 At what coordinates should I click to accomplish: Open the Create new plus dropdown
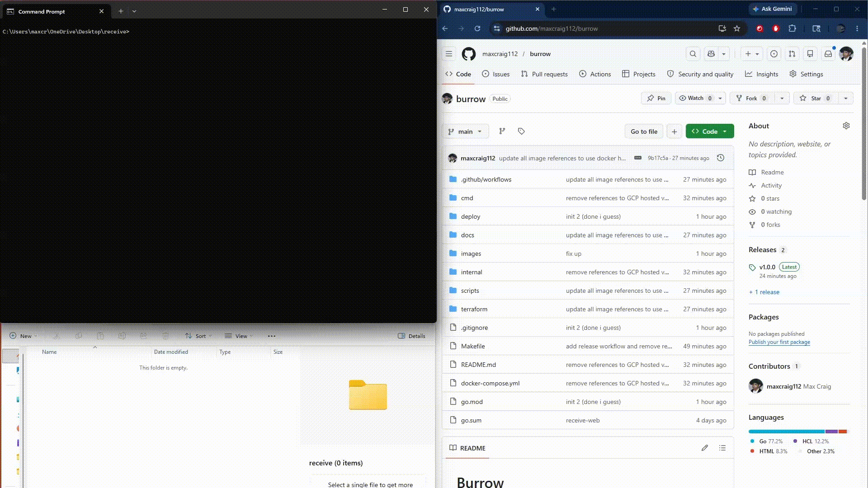tap(752, 54)
